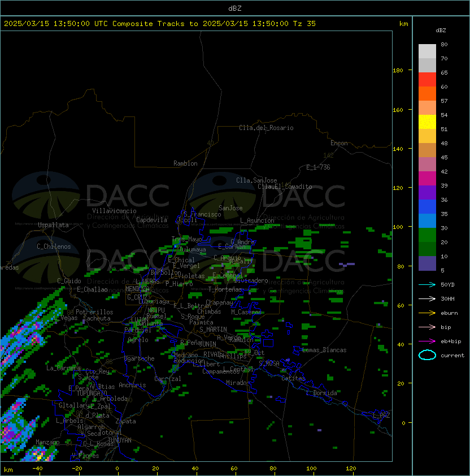
Task: Click the cyan 50YD arrow in legend
Action: click(427, 284)
